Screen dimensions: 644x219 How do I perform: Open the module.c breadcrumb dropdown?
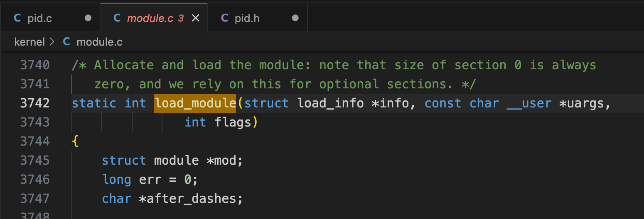(100, 42)
